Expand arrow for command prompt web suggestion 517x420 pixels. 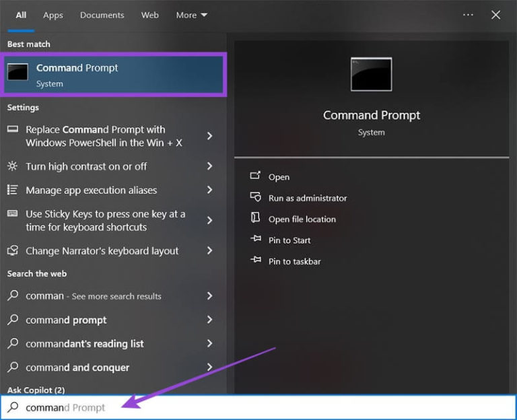[x=210, y=320]
